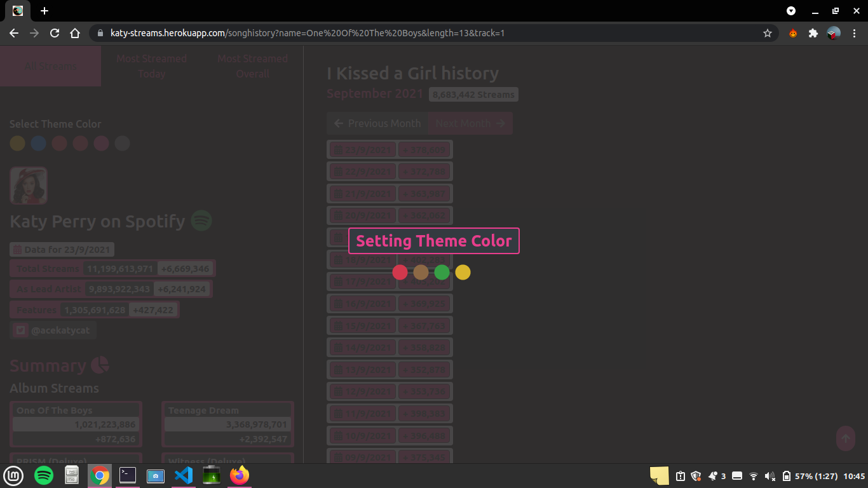Screen dimensions: 868x488
Task: Open the One Of The Boys album card
Action: (76, 424)
